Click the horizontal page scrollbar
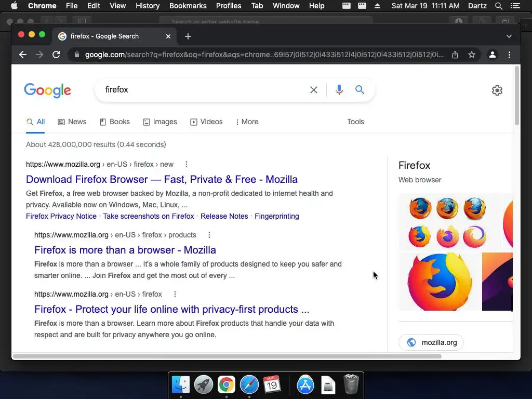 click(x=227, y=356)
